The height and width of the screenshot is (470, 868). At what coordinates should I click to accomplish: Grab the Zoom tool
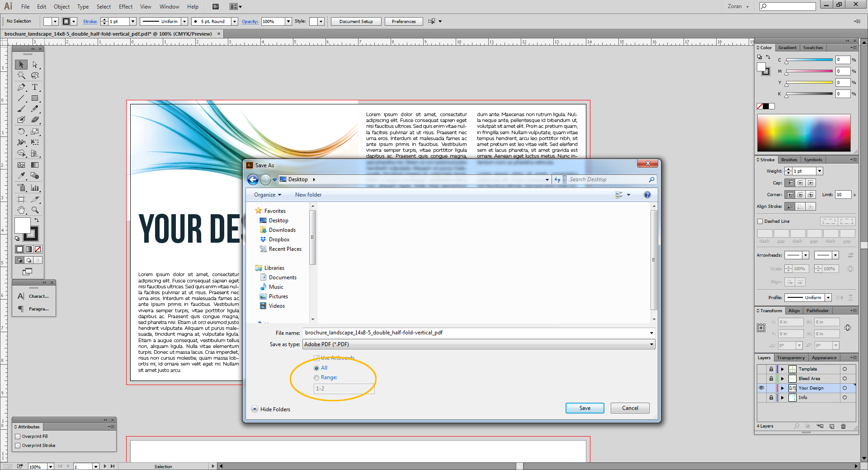(35, 210)
